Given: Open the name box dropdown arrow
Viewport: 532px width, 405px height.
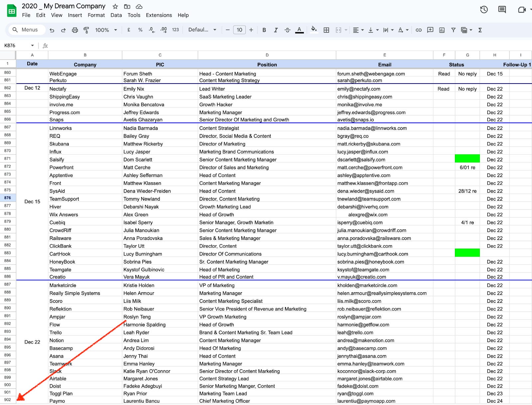Looking at the screenshot, I should (32, 46).
